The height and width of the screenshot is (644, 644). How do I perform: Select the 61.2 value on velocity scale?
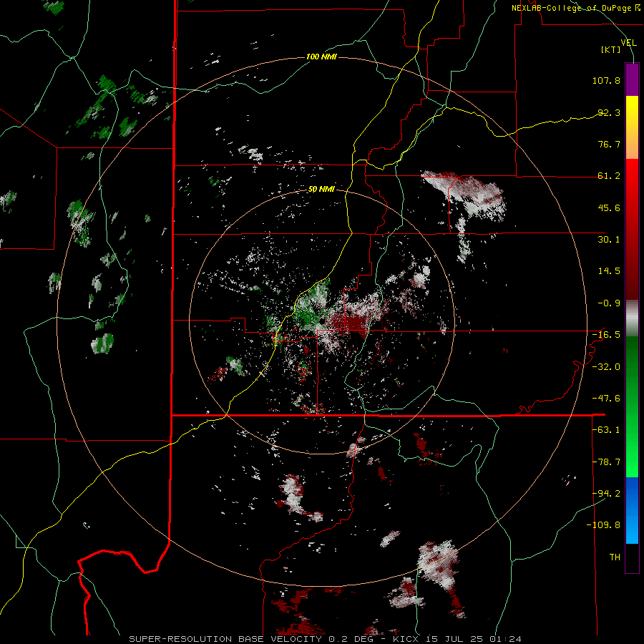coord(609,176)
